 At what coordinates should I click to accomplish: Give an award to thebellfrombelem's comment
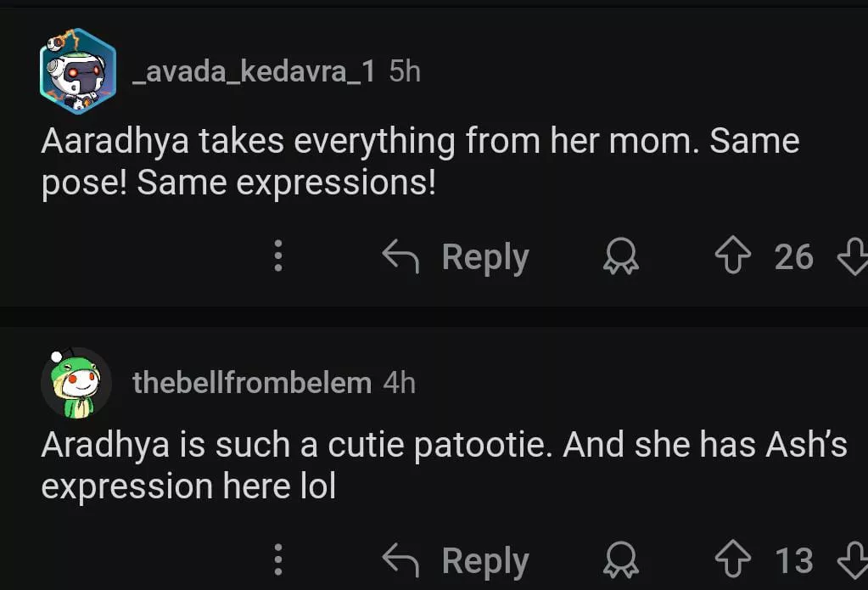point(620,560)
